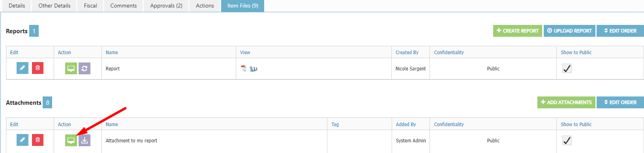Edit the Report row with pencil icon
Image resolution: width=644 pixels, height=153 pixels.
click(23, 68)
